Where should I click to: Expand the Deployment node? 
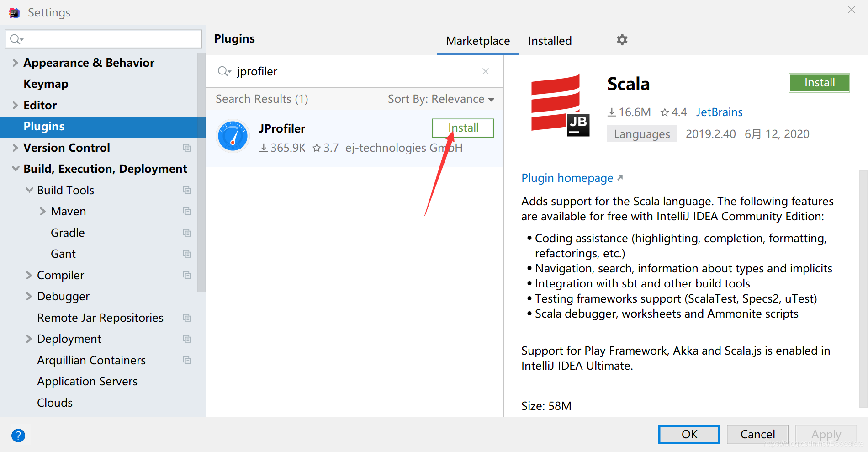click(29, 339)
